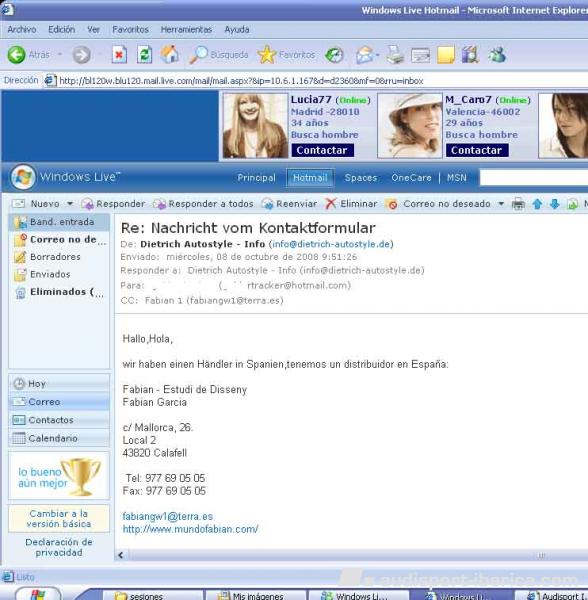Open the Eliminados folder
The width and height of the screenshot is (588, 600).
[59, 292]
